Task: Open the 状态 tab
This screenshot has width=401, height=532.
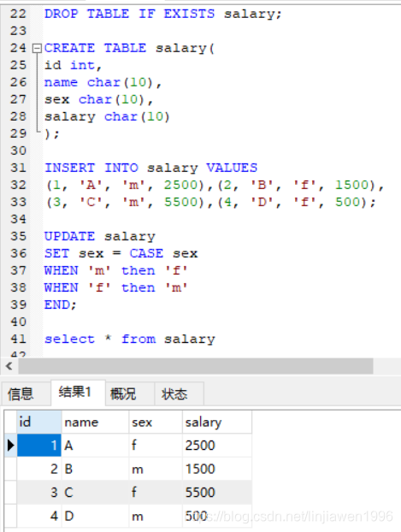Action: 180,394
